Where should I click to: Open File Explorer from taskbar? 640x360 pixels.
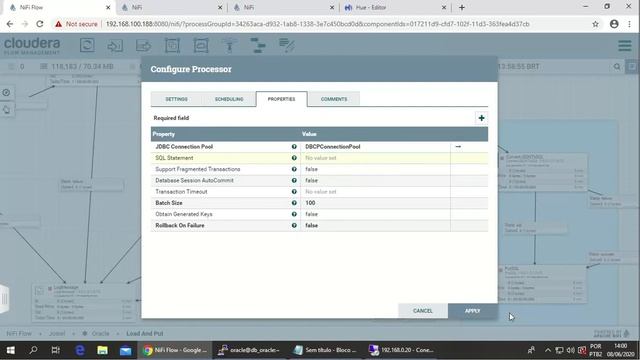pos(102,350)
